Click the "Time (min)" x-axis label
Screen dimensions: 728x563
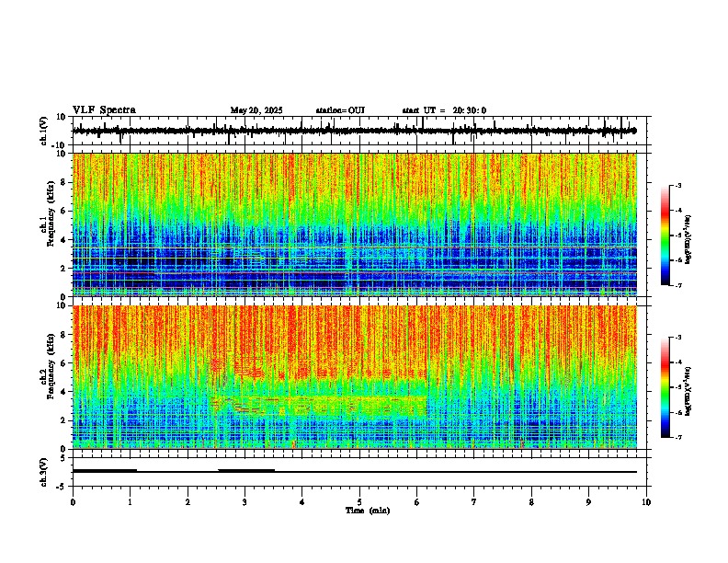tap(368, 511)
